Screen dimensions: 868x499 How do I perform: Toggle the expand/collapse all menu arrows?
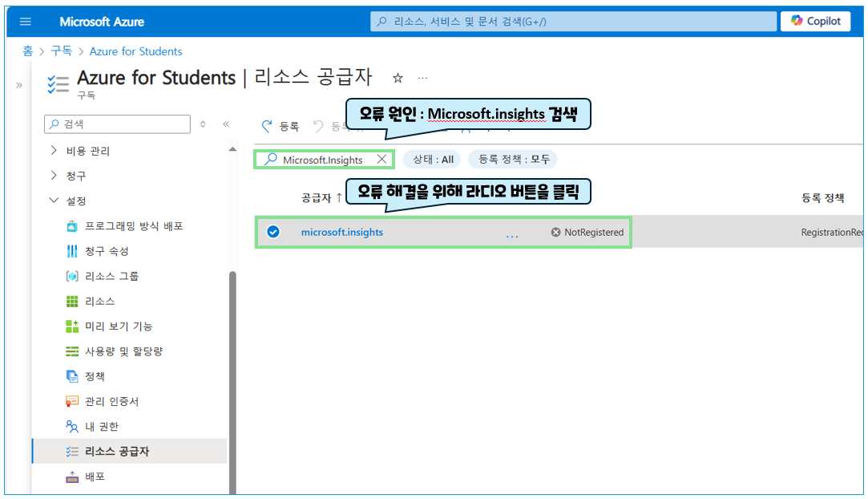pyautogui.click(x=203, y=124)
